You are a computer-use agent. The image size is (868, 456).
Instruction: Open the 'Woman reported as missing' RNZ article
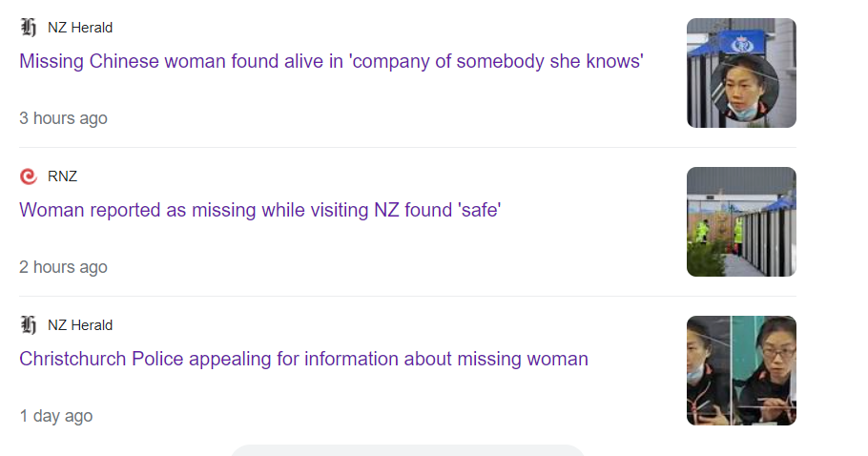(260, 210)
